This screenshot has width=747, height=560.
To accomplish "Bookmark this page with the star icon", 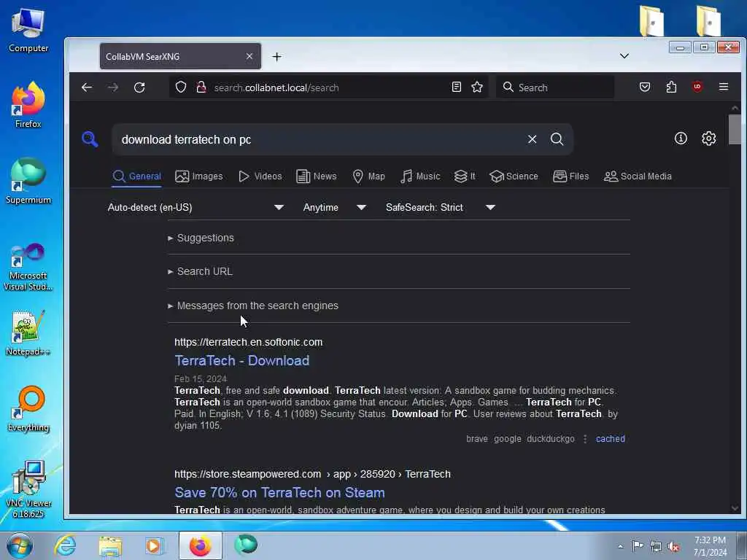I will click(477, 87).
